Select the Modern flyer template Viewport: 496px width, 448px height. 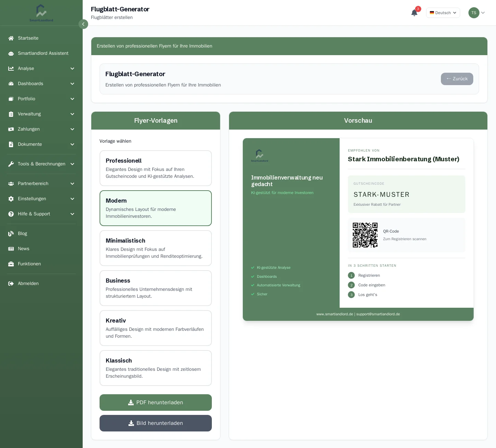(156, 208)
